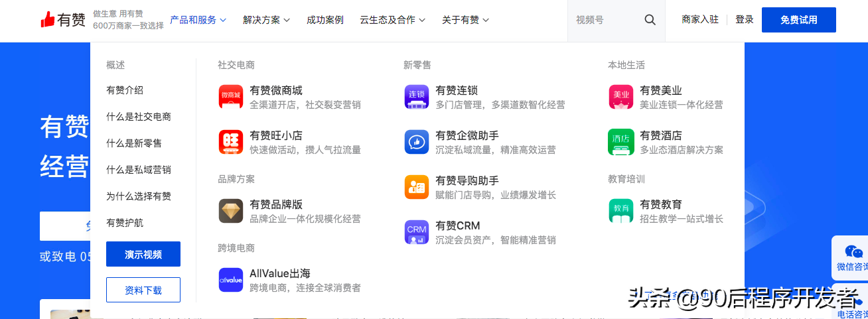Click 招生教学一站式增长 description

682,219
